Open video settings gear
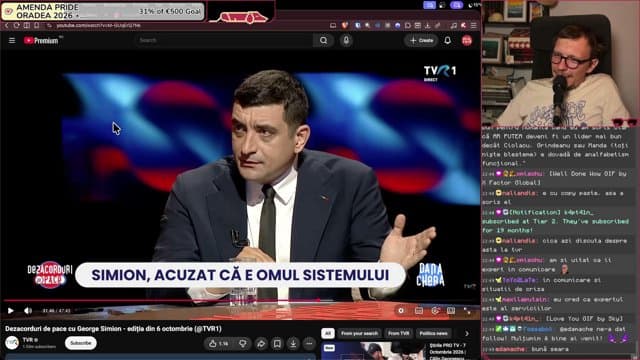Viewport: 640px width, 360px height. click(x=401, y=311)
